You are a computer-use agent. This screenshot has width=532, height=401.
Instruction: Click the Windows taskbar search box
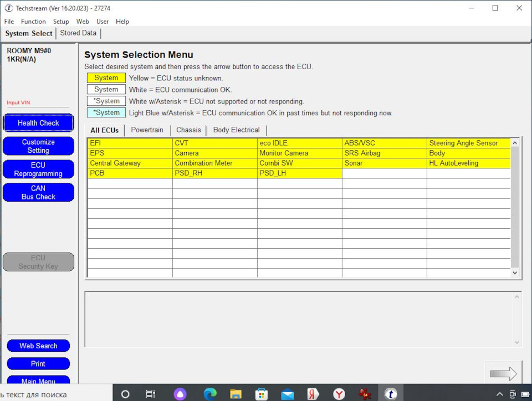point(56,394)
